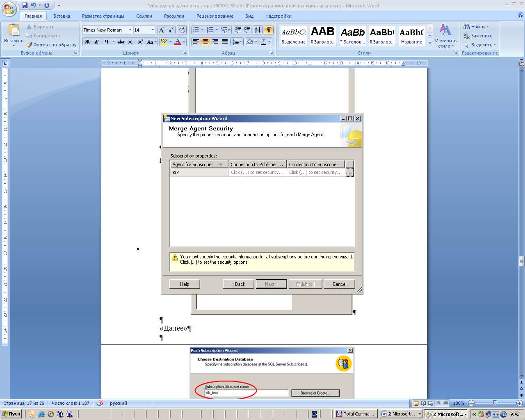Justify paragraph text
This screenshot has width=525, height=420.
(225, 42)
